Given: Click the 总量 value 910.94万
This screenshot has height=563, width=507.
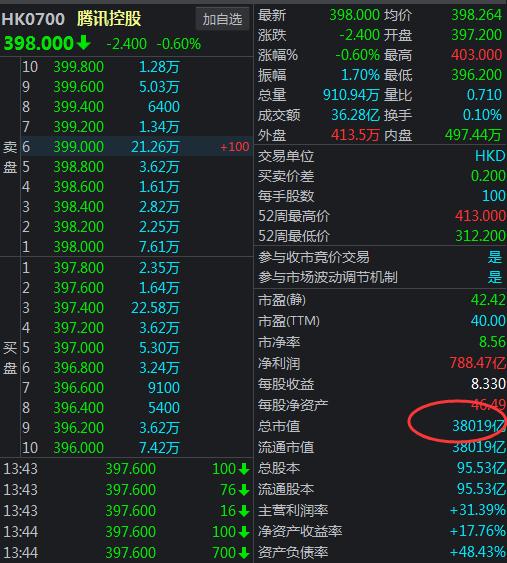Looking at the screenshot, I should (351, 95).
